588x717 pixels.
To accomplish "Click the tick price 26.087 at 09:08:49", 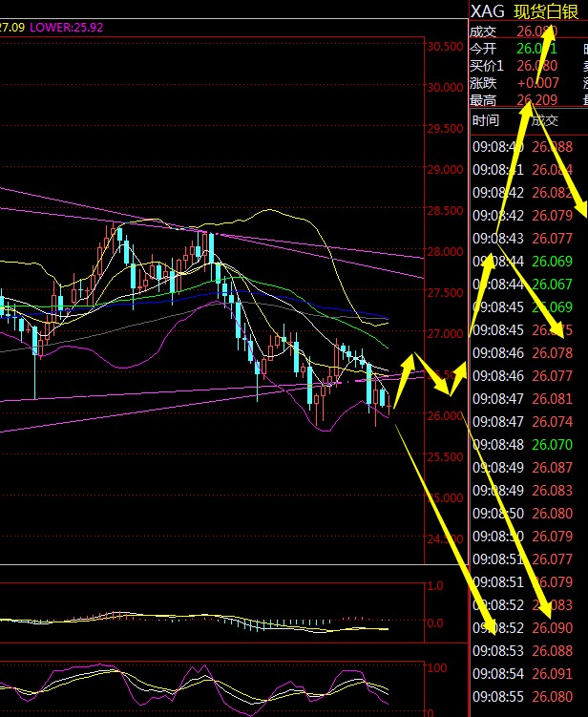I will (553, 467).
